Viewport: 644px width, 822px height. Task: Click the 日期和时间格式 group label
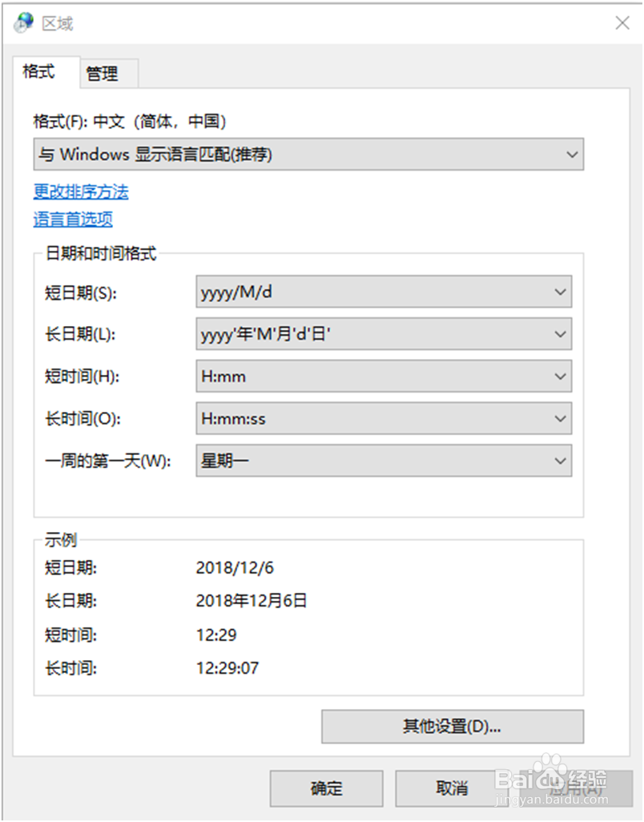101,254
